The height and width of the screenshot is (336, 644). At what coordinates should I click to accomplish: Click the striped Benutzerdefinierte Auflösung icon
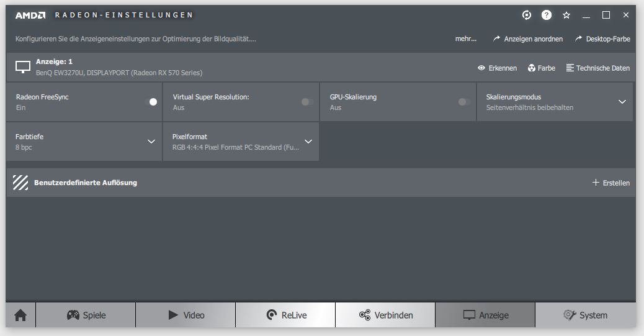(x=20, y=183)
